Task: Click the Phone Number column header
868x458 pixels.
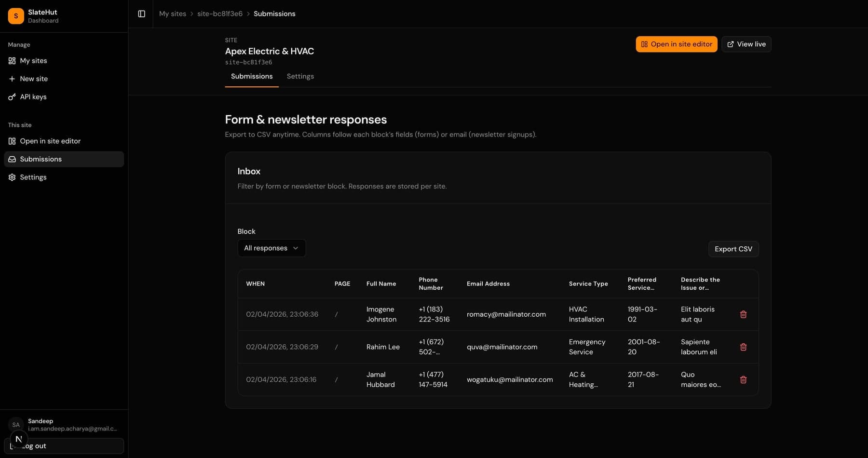Action: click(431, 284)
